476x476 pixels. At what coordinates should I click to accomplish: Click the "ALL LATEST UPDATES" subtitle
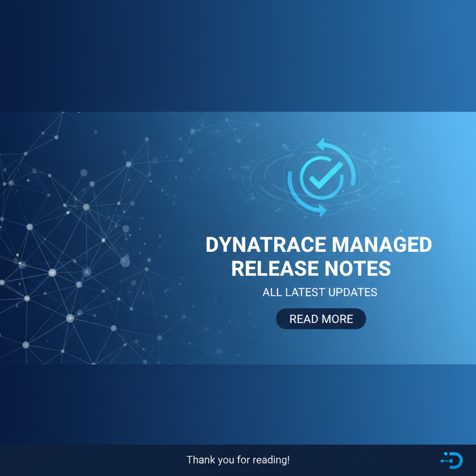[x=320, y=292]
